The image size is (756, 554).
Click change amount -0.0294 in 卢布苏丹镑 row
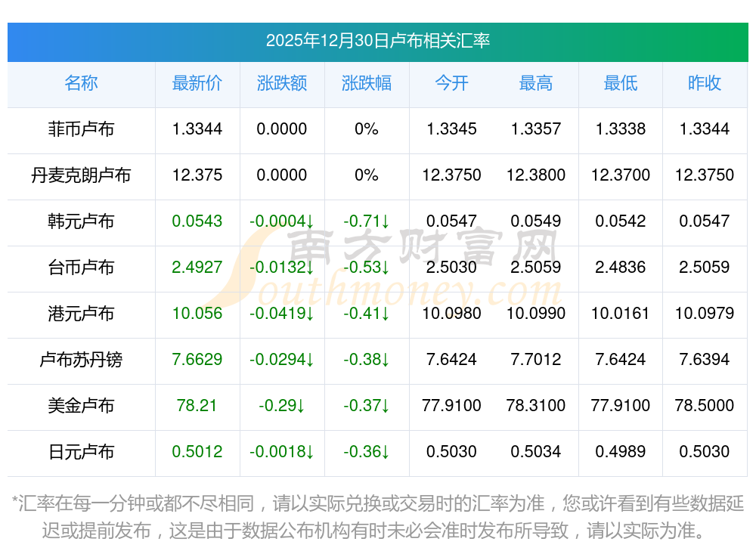[x=281, y=360]
